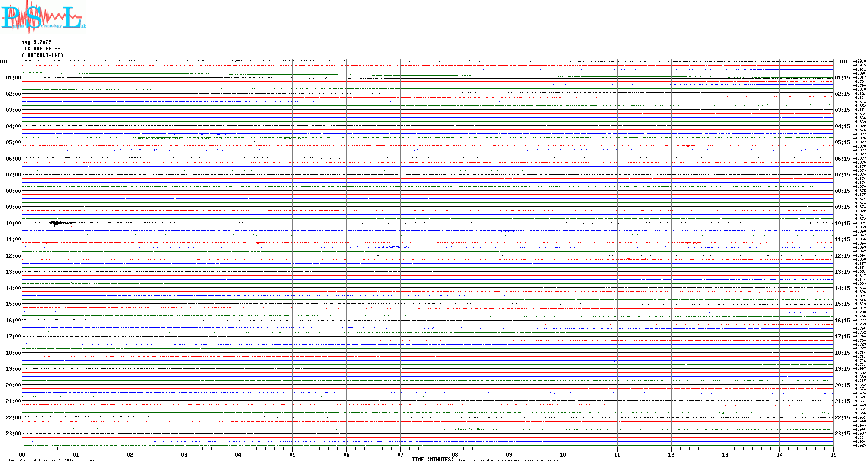Select the '04:00' hour label
Image resolution: width=868 pixels, height=466 pixels.
coord(13,126)
